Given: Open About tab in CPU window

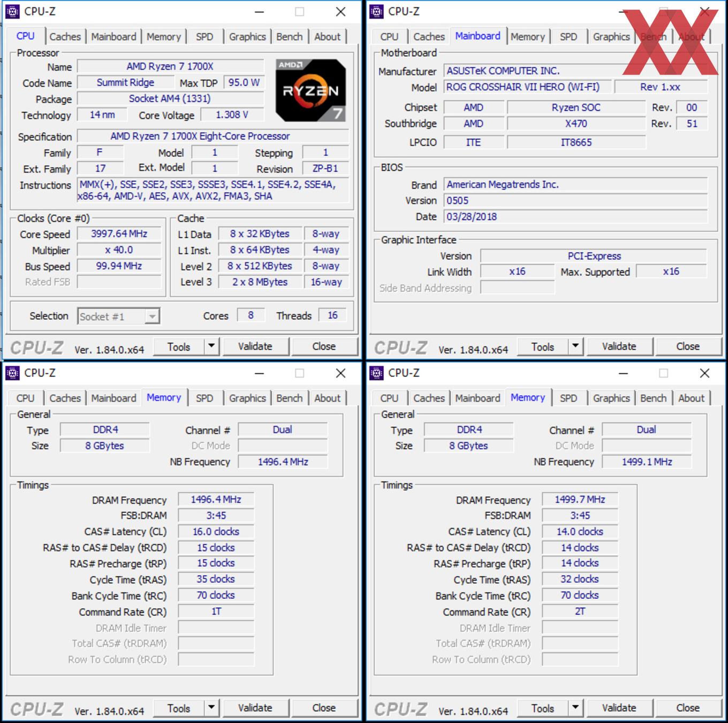Looking at the screenshot, I should point(327,36).
